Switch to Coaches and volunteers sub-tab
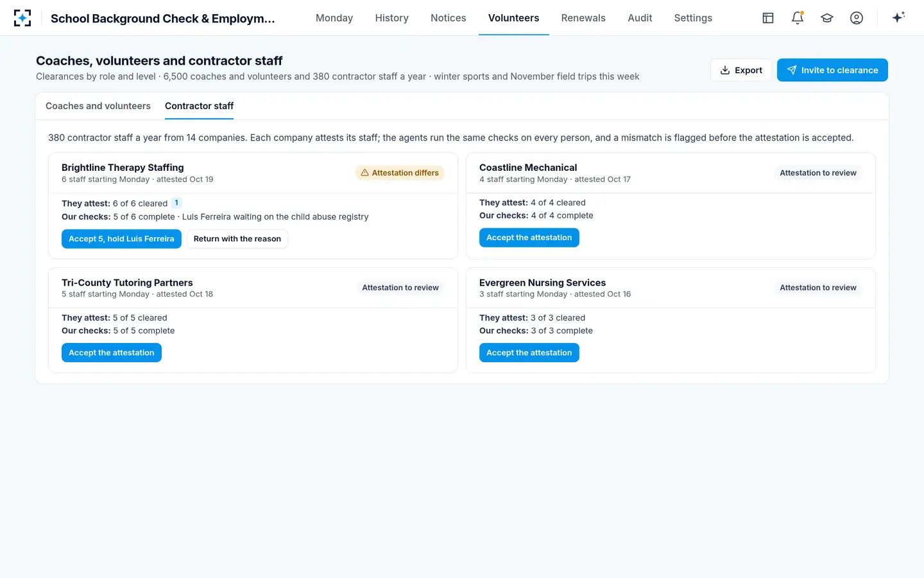 point(98,106)
